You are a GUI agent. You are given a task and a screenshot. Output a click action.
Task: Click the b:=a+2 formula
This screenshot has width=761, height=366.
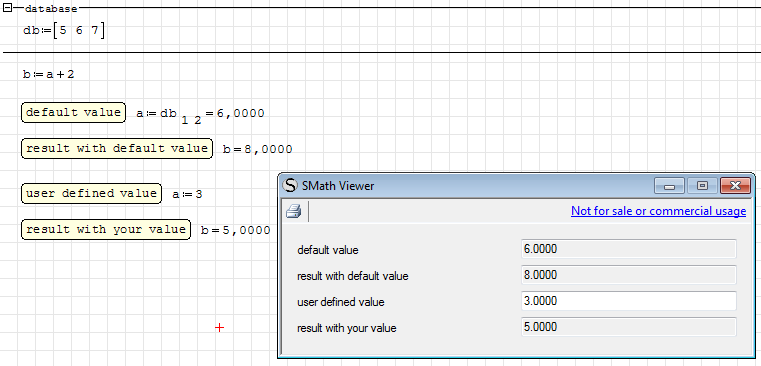(x=49, y=74)
